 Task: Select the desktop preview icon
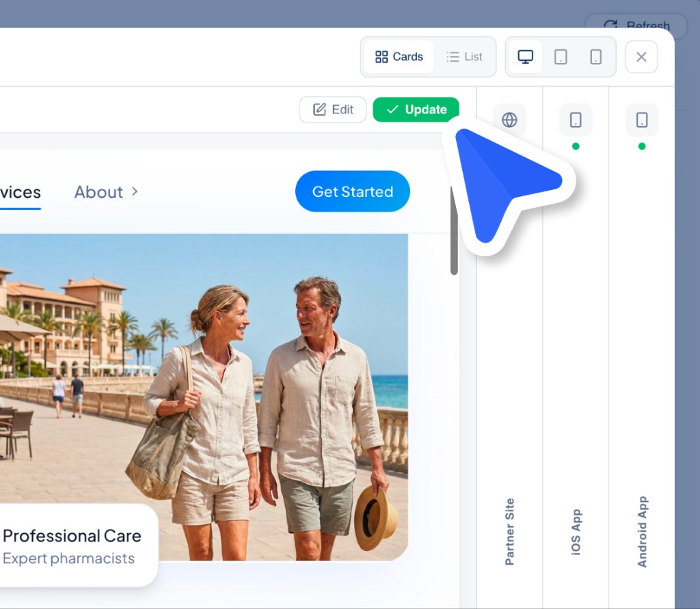coord(525,57)
